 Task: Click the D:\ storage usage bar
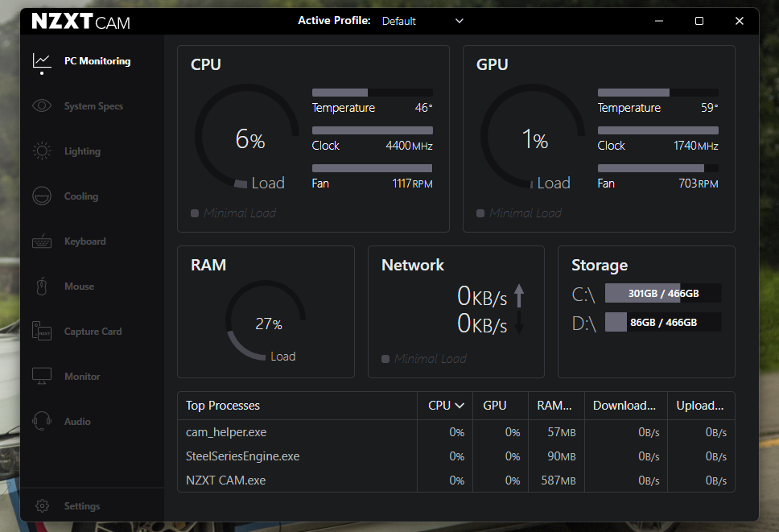coord(663,322)
